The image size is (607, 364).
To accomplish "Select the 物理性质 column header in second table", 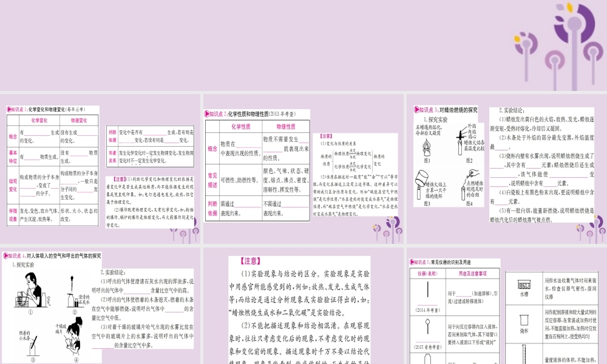I will [285, 126].
